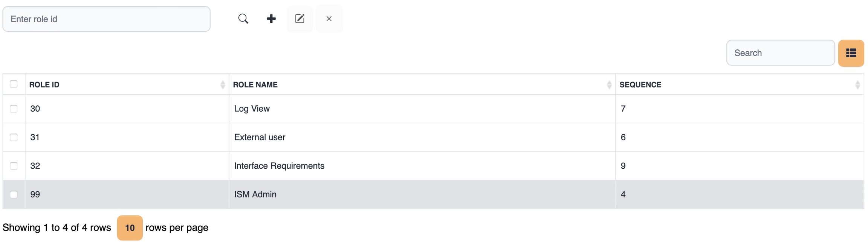The height and width of the screenshot is (243, 868).
Task: Click the ROLE NAME column header
Action: click(x=255, y=85)
